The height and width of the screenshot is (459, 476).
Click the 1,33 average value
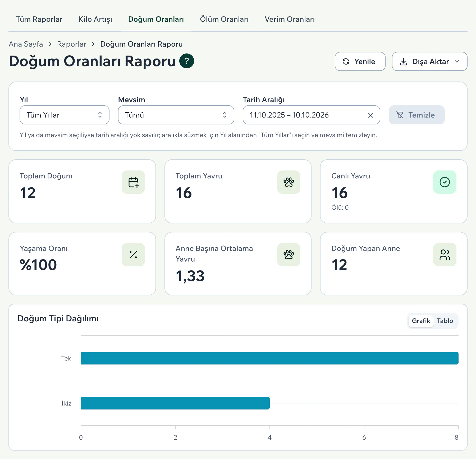(x=190, y=276)
